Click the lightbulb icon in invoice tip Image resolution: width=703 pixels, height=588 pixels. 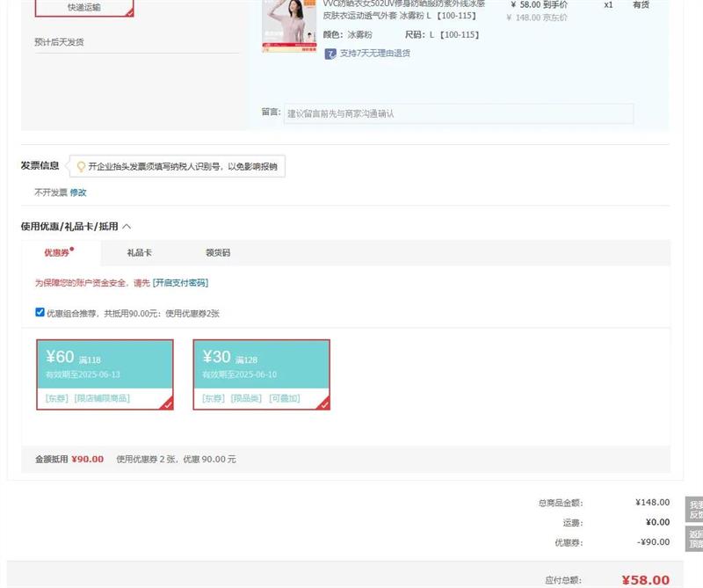click(81, 166)
